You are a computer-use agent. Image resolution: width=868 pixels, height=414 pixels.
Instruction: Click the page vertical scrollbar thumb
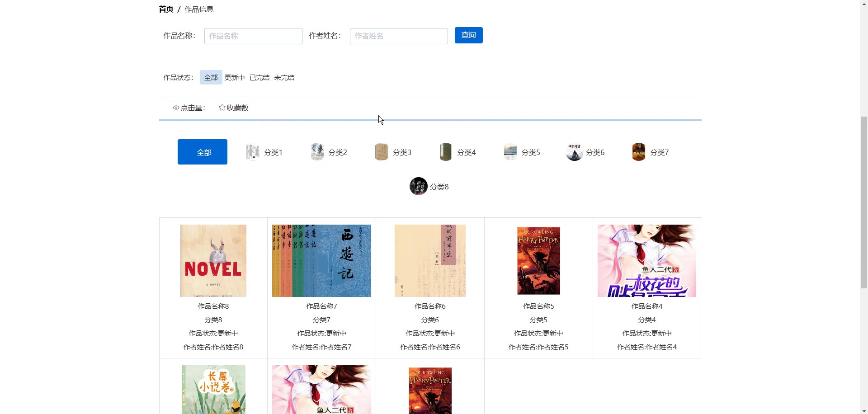coord(864,202)
